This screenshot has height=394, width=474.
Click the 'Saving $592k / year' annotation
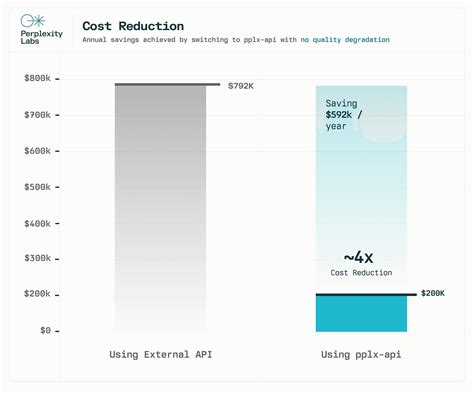coord(343,115)
